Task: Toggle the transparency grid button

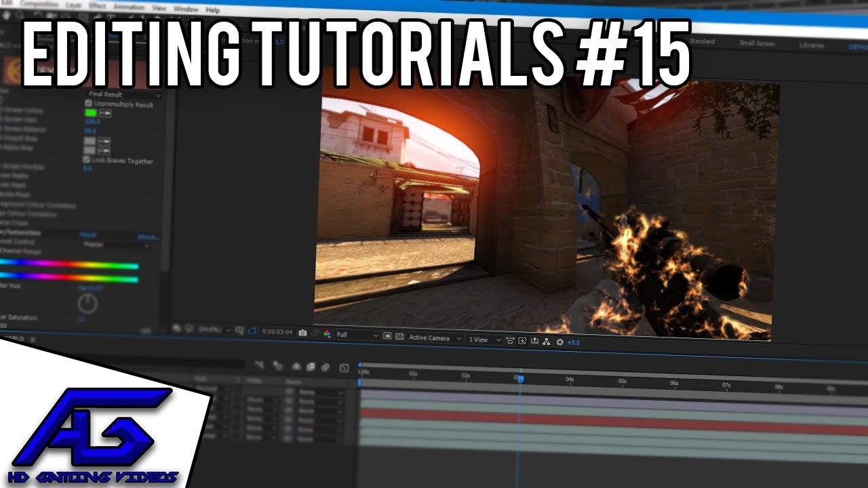Action: (x=399, y=336)
